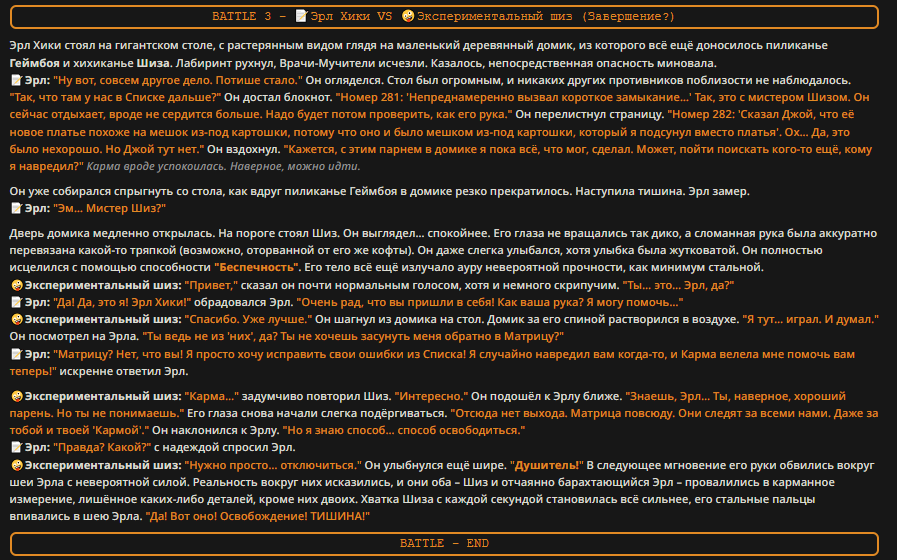
Task: Click zany face icon before "Нужно просто... отключиться."
Action: pos(17,465)
